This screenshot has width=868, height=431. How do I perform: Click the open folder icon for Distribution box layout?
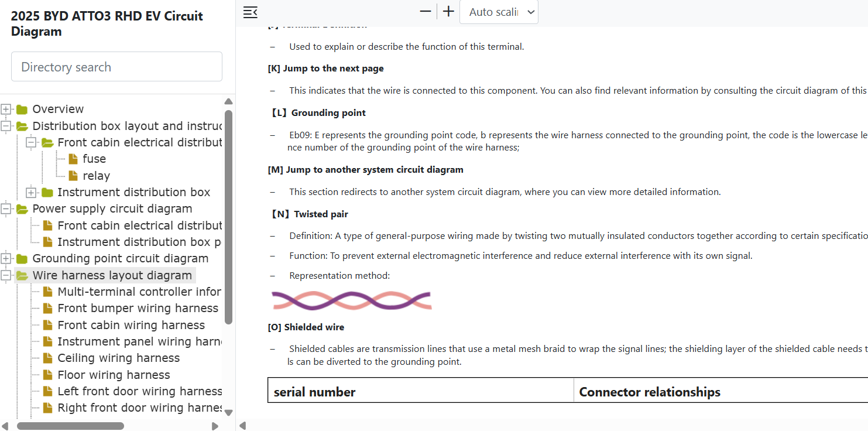click(22, 126)
